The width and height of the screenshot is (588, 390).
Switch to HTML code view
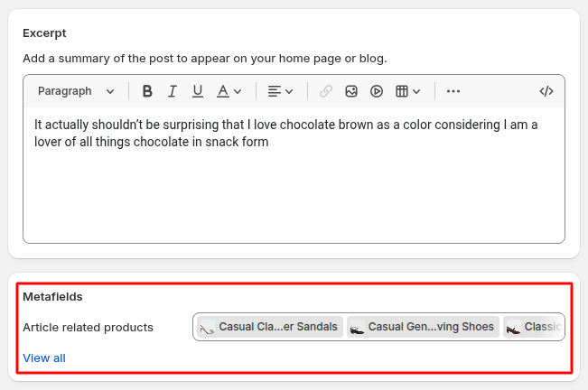tap(546, 91)
